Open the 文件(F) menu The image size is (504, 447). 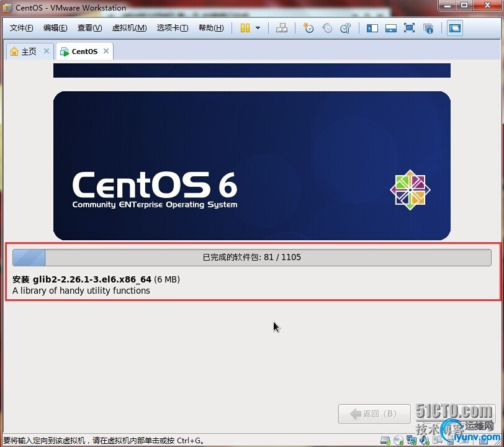coord(21,28)
